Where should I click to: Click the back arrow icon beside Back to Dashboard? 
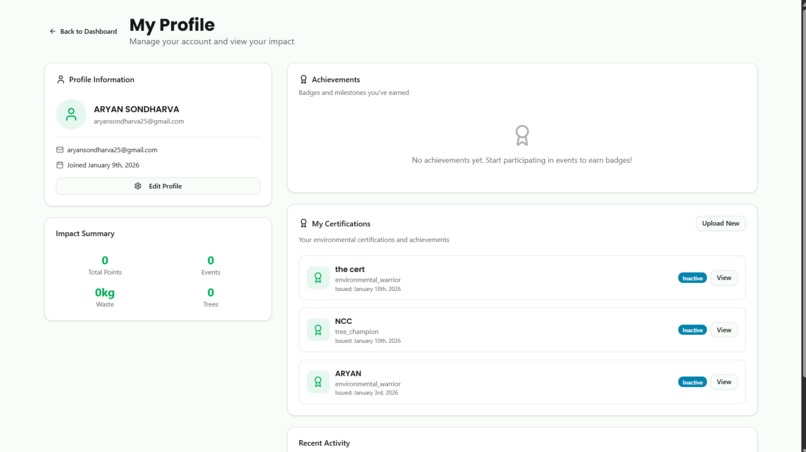point(52,31)
